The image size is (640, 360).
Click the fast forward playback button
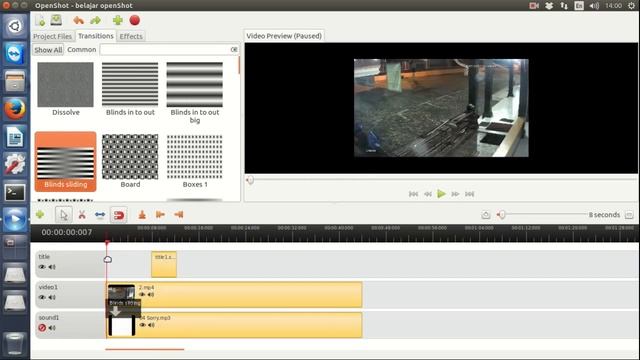pos(455,194)
